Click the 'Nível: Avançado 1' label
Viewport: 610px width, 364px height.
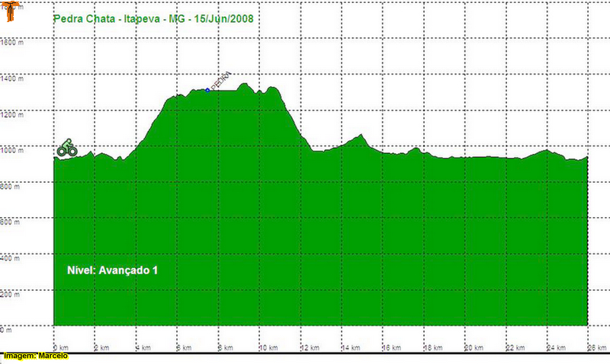tap(112, 270)
